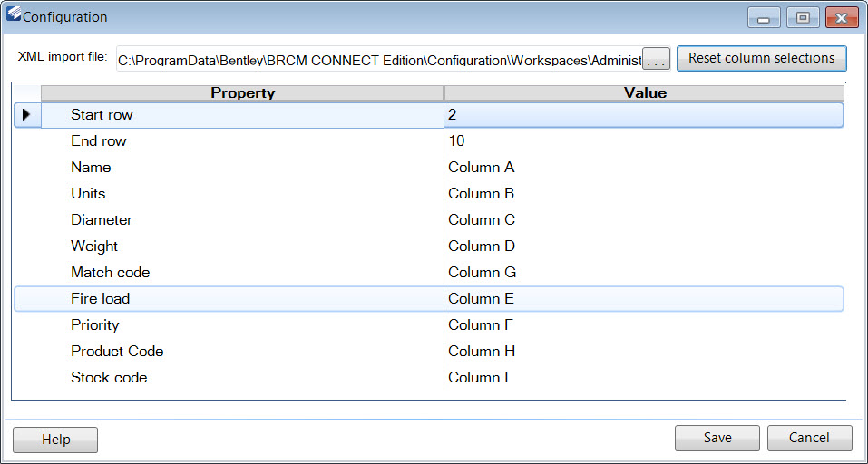Open Diameter value dropdown showing Column C
Screen dimensions: 868x464
pyautogui.click(x=644, y=219)
